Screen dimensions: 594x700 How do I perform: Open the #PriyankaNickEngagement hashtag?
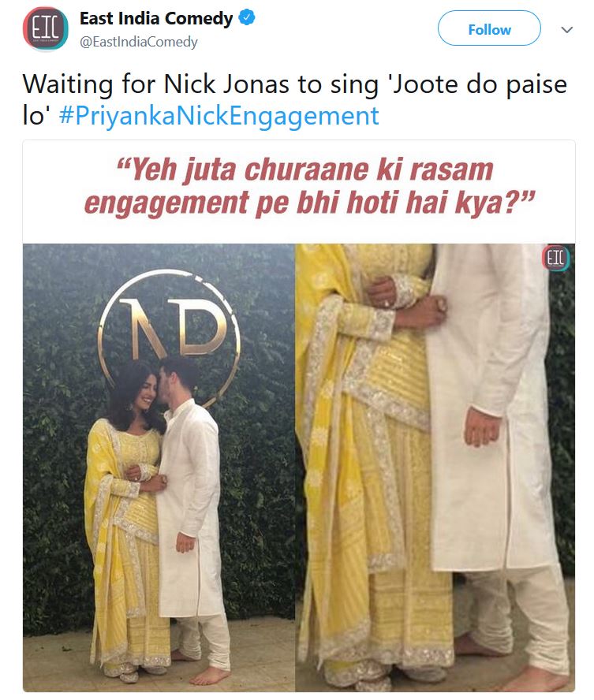(x=219, y=116)
